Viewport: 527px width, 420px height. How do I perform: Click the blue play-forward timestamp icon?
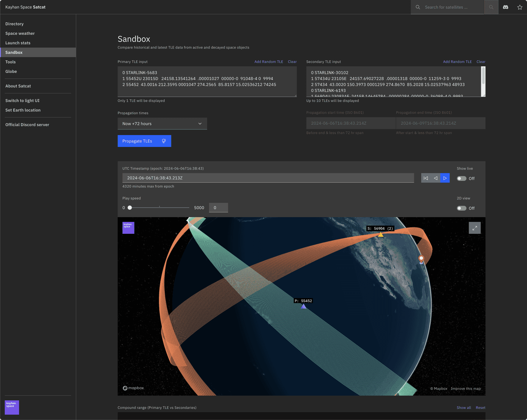(445, 178)
